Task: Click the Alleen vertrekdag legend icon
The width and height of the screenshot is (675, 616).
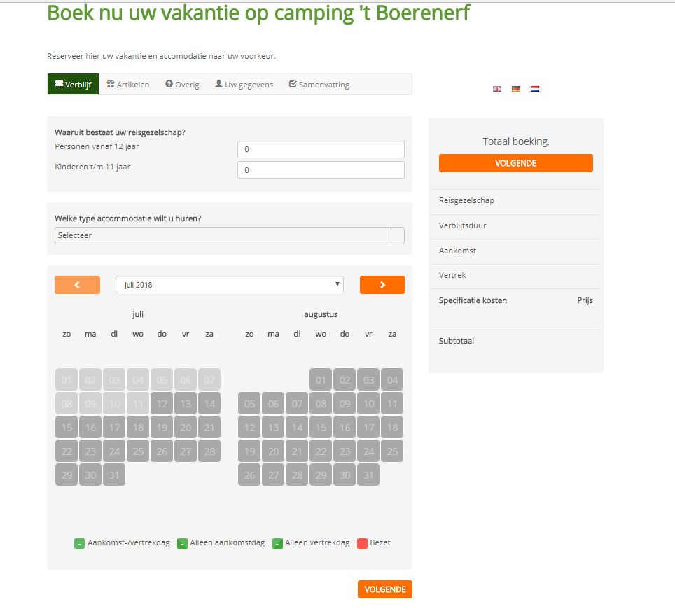Action: [x=278, y=543]
